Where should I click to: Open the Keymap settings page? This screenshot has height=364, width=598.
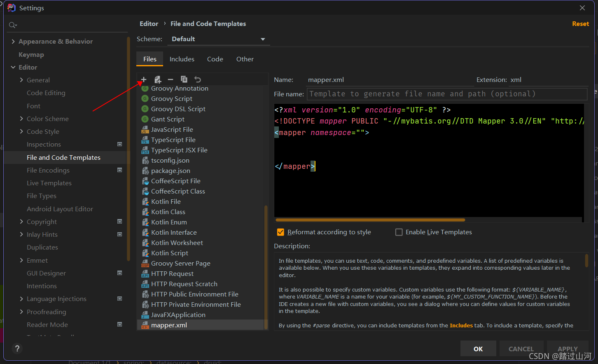(31, 54)
